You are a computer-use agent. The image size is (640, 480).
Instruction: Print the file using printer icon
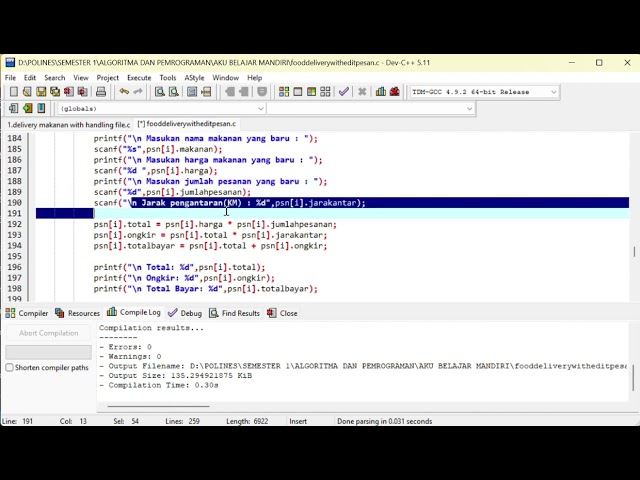point(101,92)
